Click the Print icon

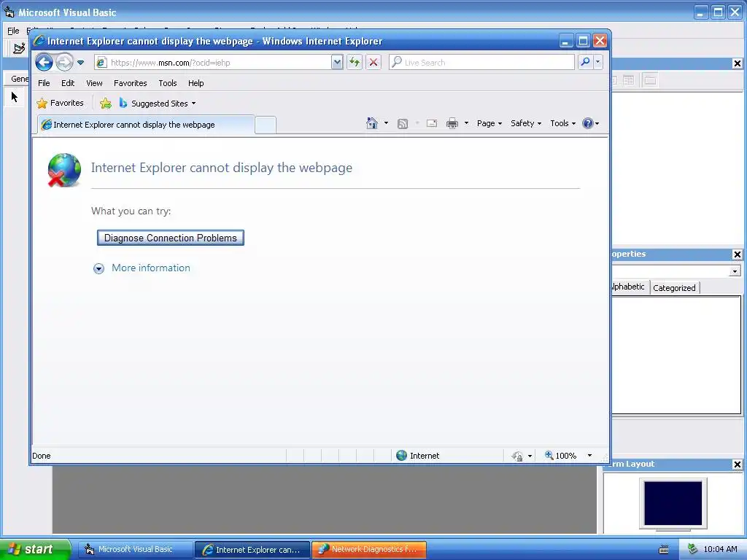point(452,124)
